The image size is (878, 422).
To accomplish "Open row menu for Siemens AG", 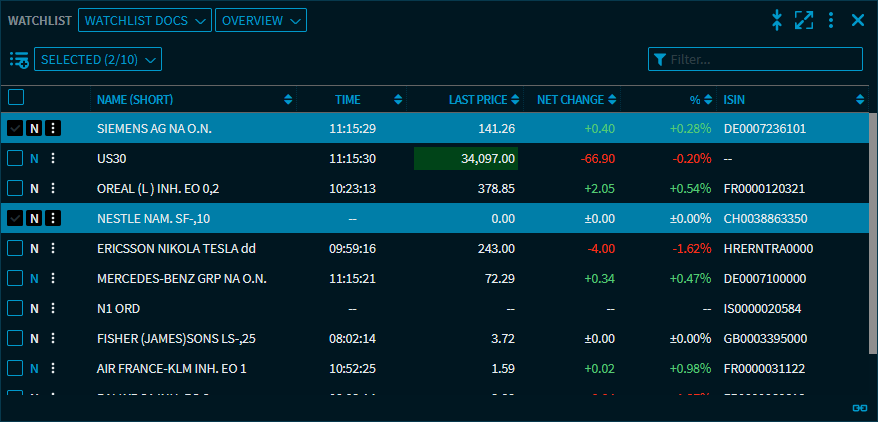I will click(53, 128).
